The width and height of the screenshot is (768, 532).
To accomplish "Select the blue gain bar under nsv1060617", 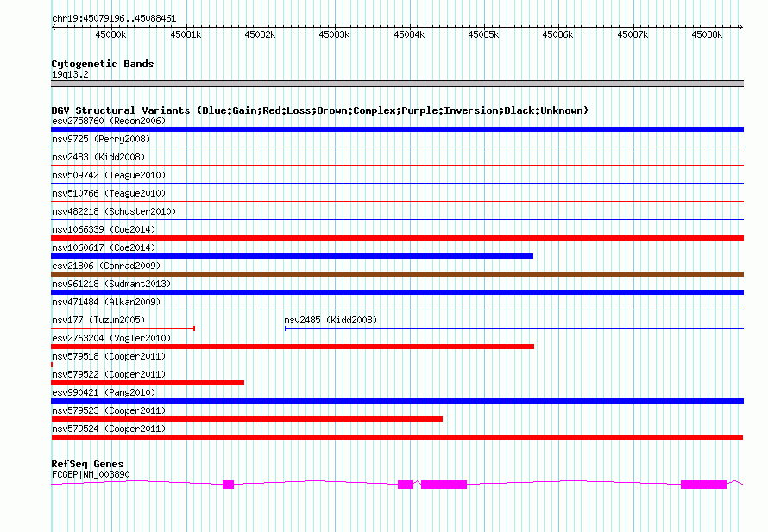I will click(292, 256).
